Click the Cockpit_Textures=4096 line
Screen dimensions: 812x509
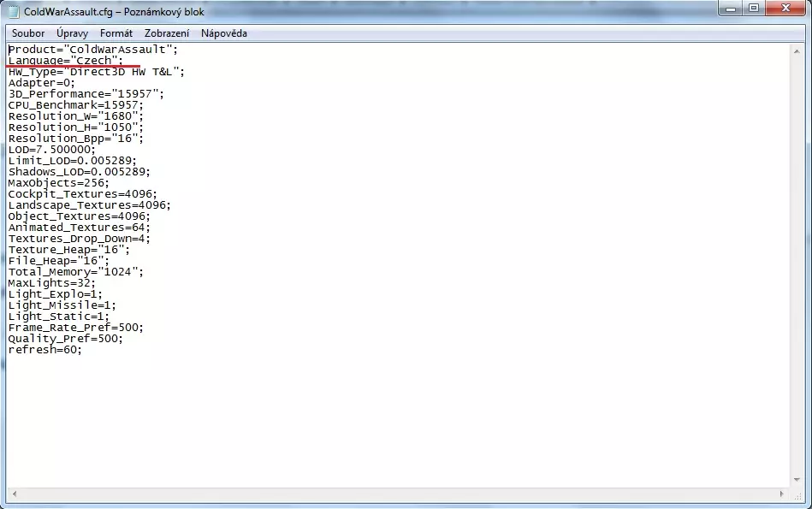coord(82,194)
